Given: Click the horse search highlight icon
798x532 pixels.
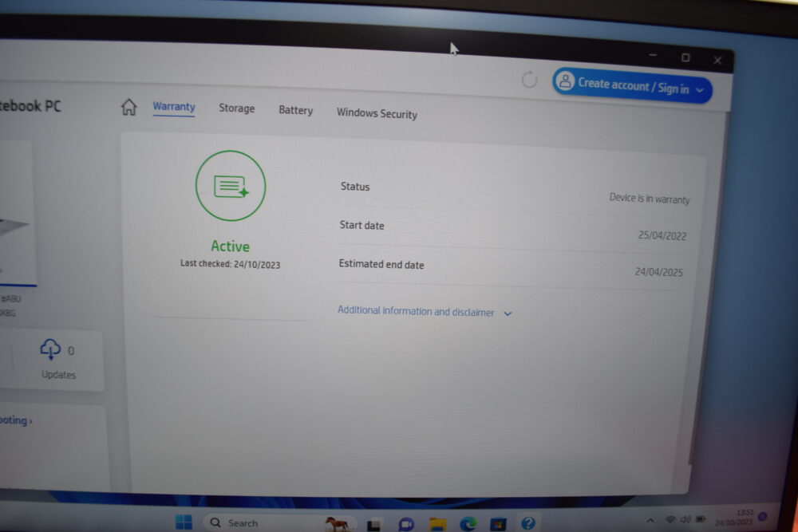Looking at the screenshot, I should click(337, 523).
